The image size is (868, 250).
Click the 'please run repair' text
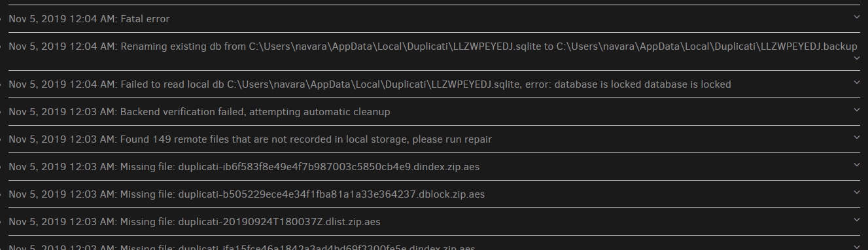coord(451,139)
